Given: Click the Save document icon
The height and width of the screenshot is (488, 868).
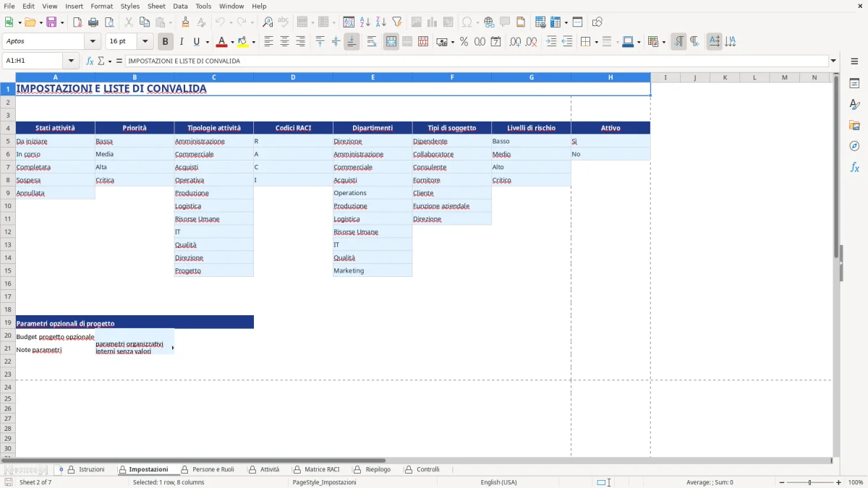Looking at the screenshot, I should 51,22.
